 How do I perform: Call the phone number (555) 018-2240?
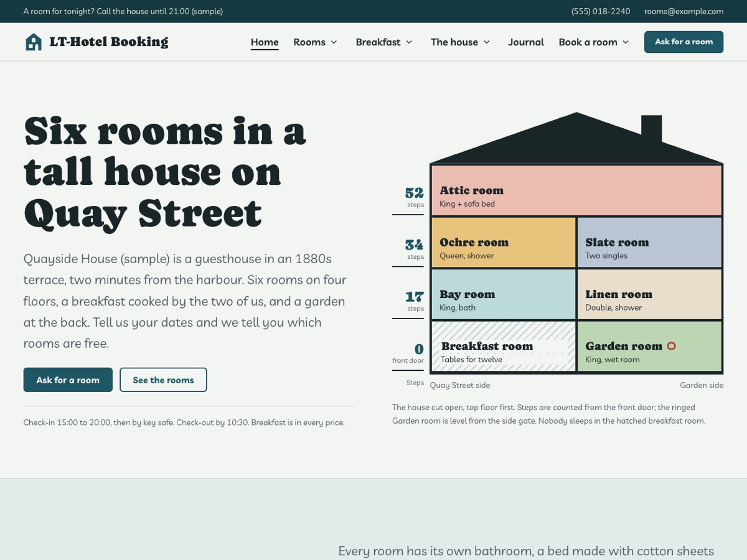click(601, 11)
